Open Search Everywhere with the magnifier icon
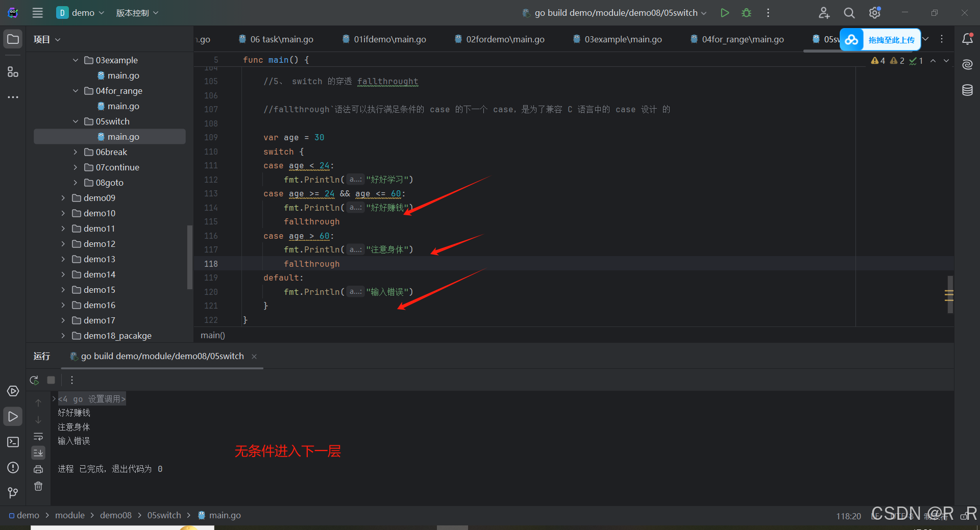This screenshot has height=530, width=980. coord(848,13)
